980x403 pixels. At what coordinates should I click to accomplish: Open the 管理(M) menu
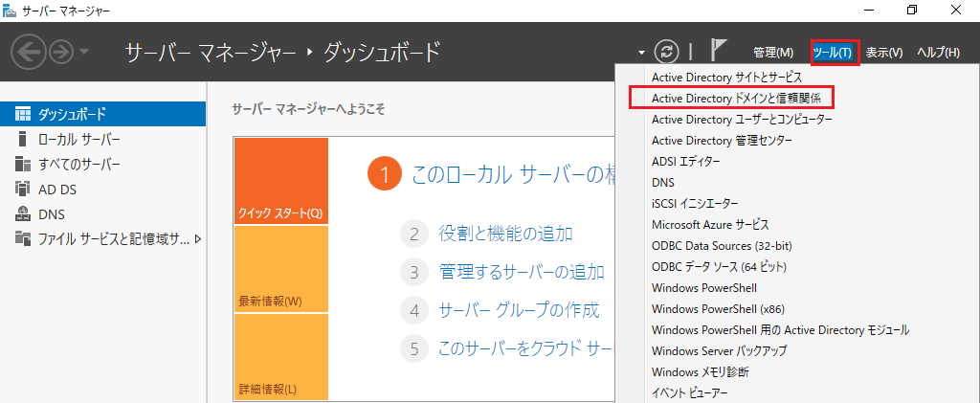tap(773, 53)
